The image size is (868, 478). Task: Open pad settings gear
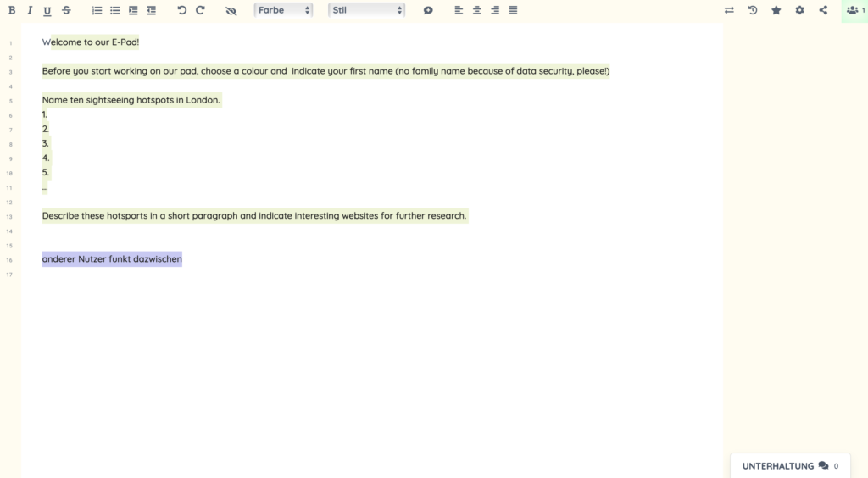[x=799, y=10]
